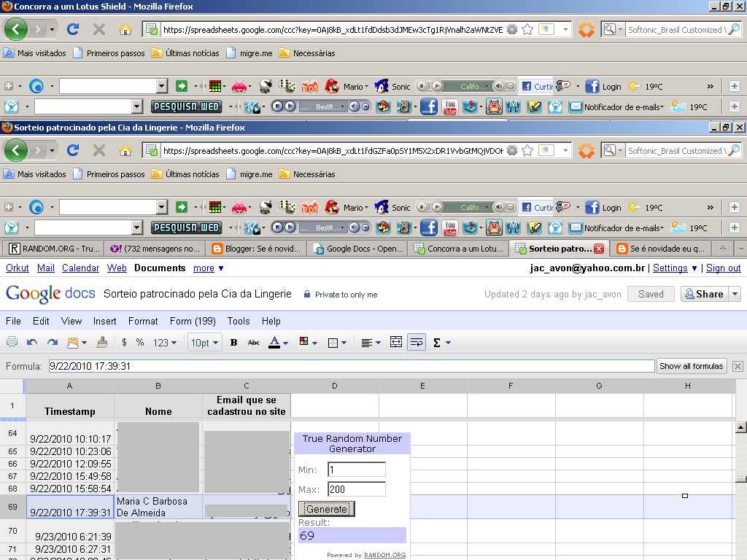Viewport: 747px width, 560px height.
Task: Open the clipboard paste dropdown
Action: coord(77,342)
